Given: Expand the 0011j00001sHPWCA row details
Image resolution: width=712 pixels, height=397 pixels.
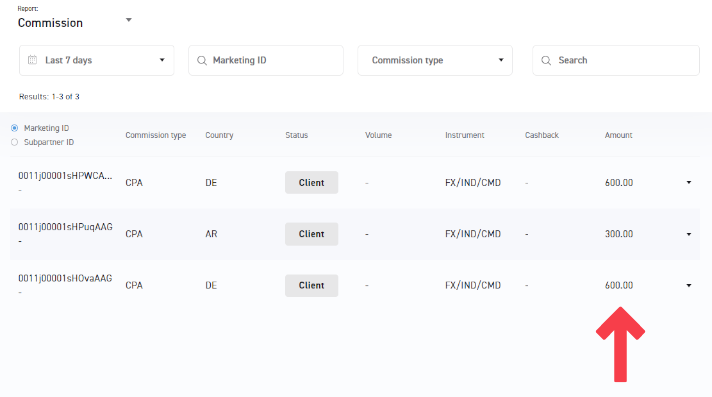Looking at the screenshot, I should 689,183.
